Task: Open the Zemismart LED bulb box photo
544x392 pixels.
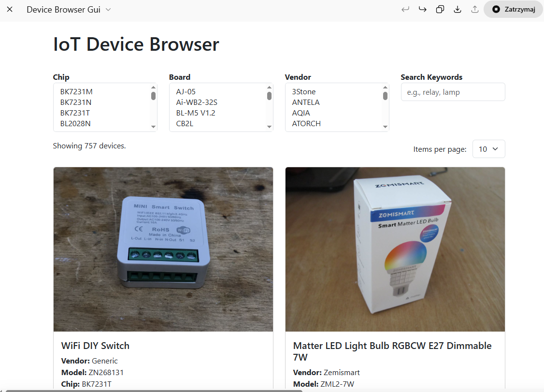Action: 395,249
